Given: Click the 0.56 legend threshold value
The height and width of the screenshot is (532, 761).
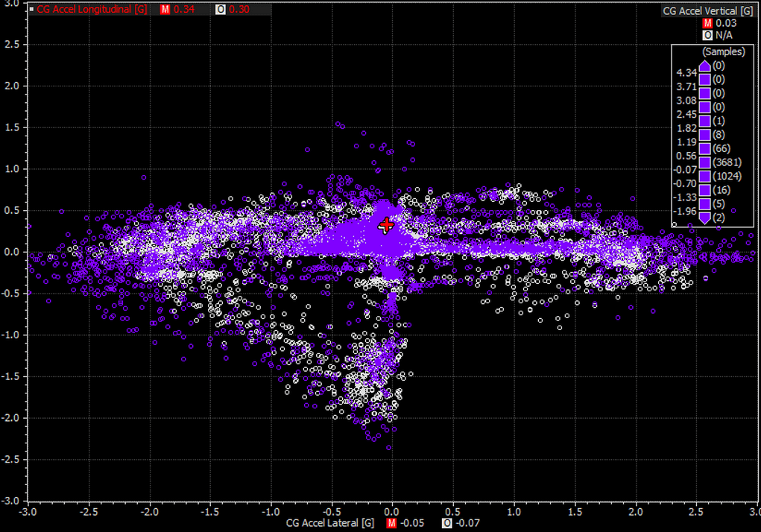Looking at the screenshot, I should tap(686, 156).
